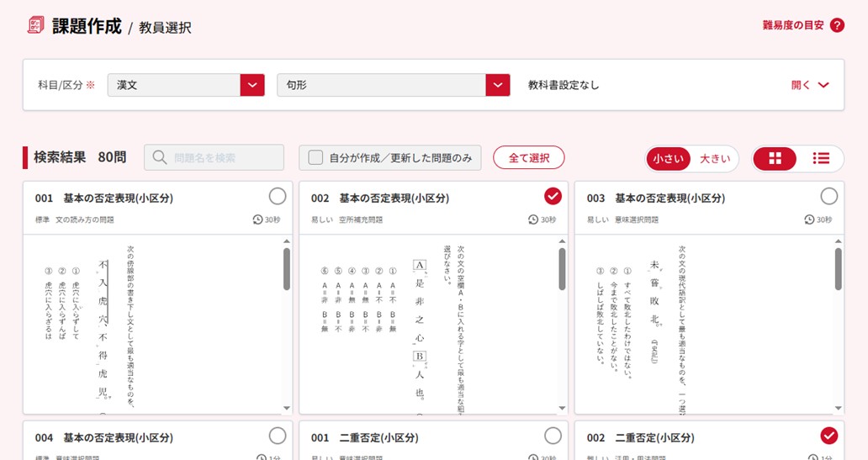
Task: Select question 001 基本の否定表現 radio circle
Action: coord(278,196)
